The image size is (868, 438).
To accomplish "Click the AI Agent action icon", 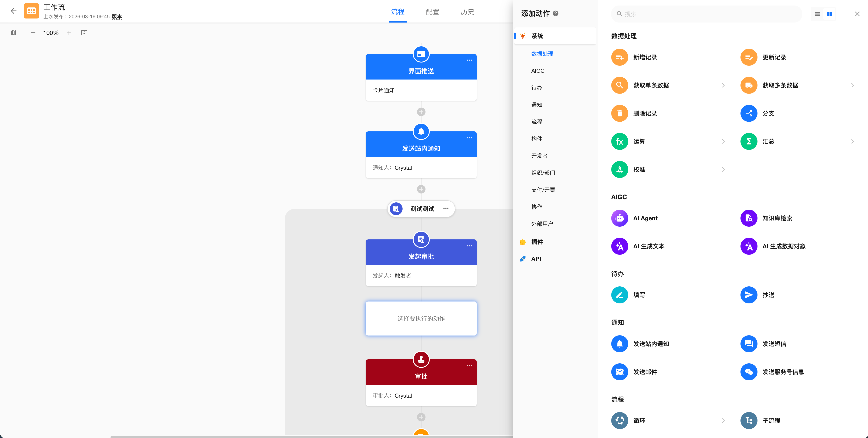I will tap(619, 218).
